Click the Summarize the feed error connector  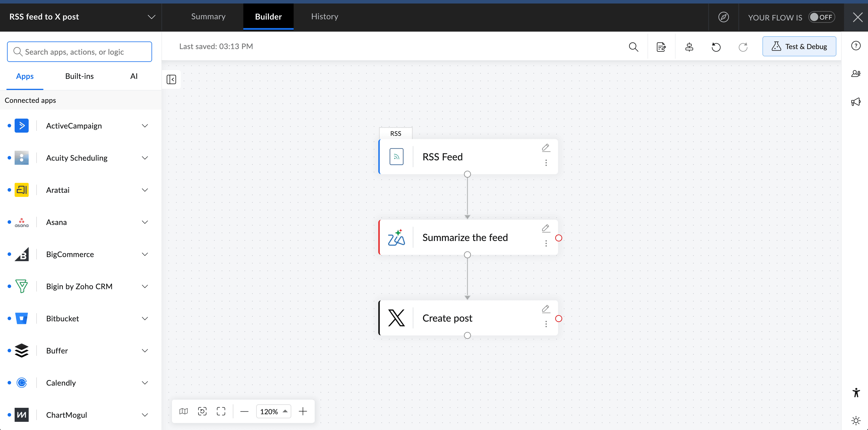tap(559, 238)
